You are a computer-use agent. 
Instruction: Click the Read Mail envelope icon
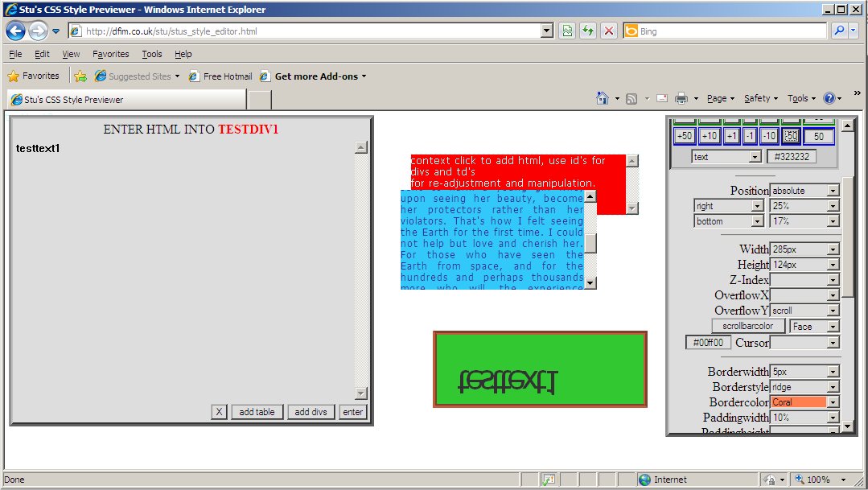coord(662,99)
